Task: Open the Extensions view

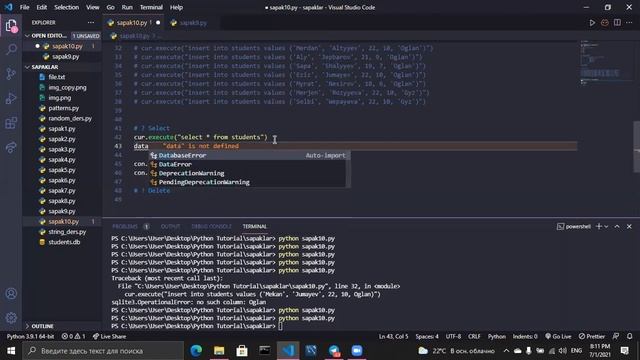Action: [x=11, y=123]
